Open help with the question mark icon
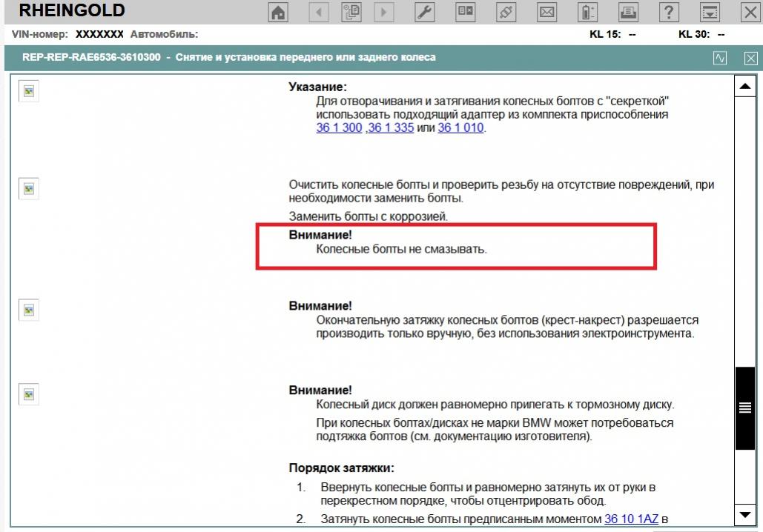Image resolution: width=763 pixels, height=532 pixels. coord(670,13)
